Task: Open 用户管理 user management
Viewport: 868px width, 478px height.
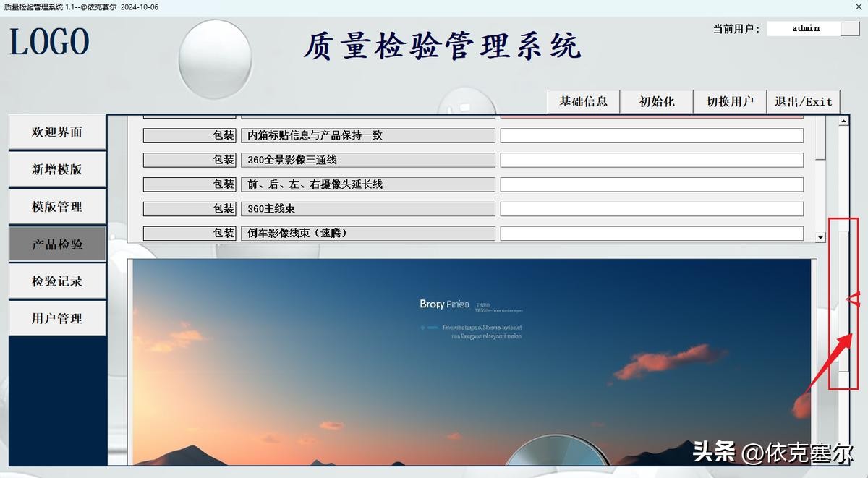Action: (x=57, y=318)
